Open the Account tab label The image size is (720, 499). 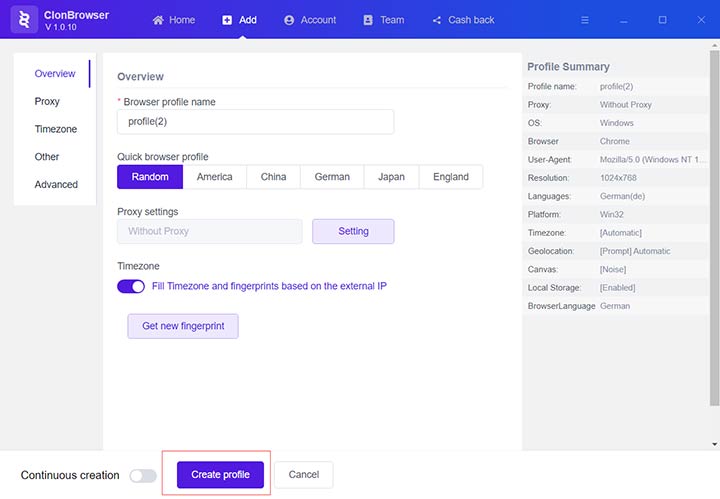318,20
